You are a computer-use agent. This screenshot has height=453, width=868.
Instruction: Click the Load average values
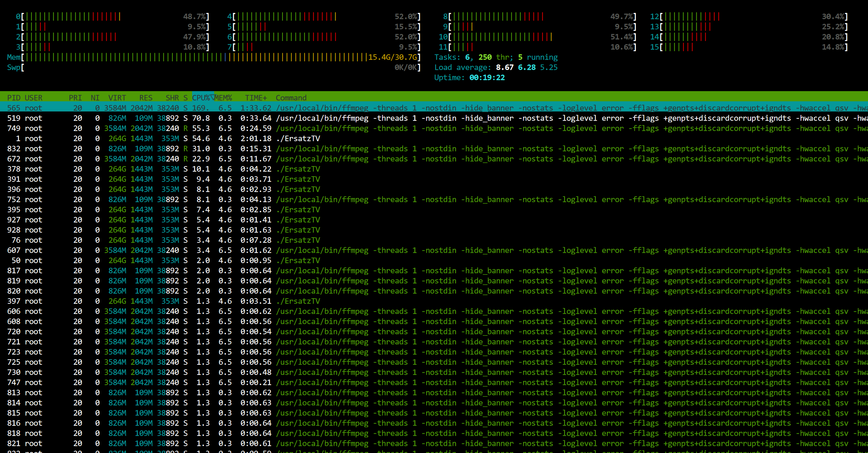pyautogui.click(x=527, y=67)
